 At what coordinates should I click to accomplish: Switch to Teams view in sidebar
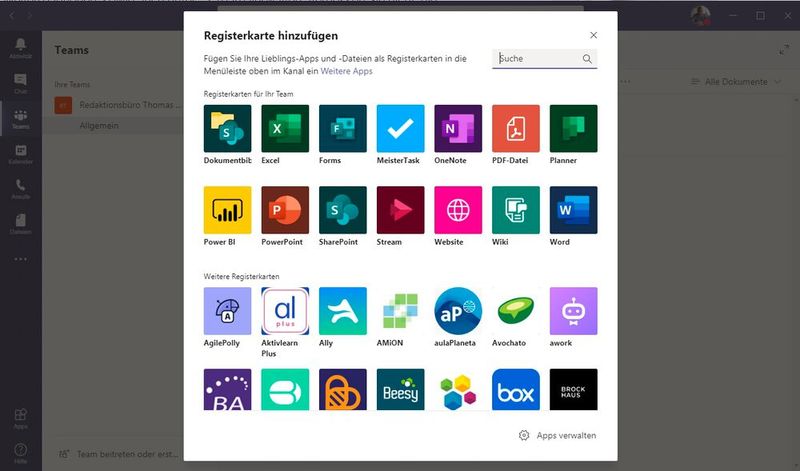pos(20,119)
